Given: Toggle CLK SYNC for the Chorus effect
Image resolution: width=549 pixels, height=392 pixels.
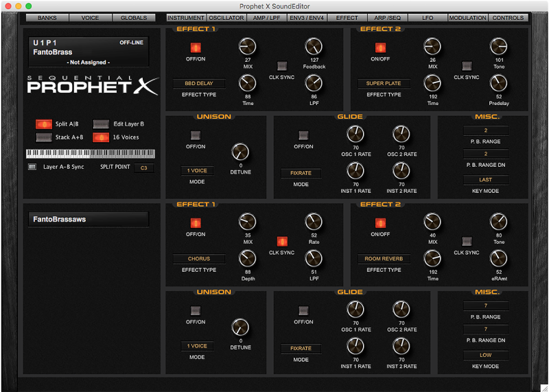Looking at the screenshot, I should [281, 241].
